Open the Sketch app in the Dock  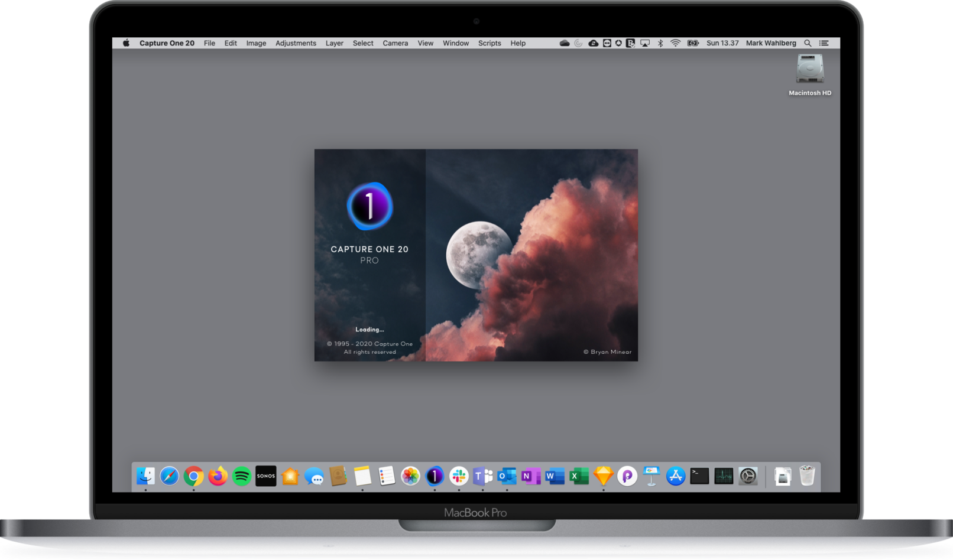click(602, 476)
